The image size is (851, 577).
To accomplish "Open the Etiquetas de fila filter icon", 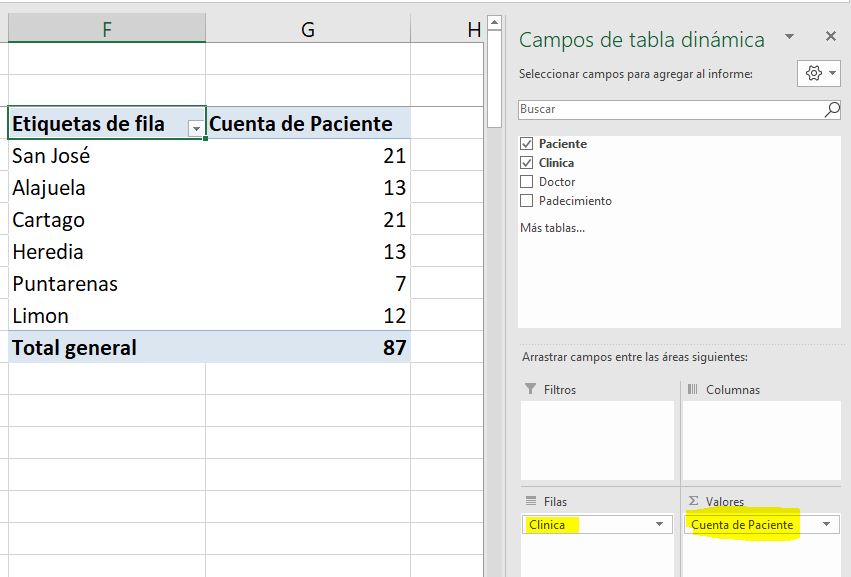I will click(196, 126).
